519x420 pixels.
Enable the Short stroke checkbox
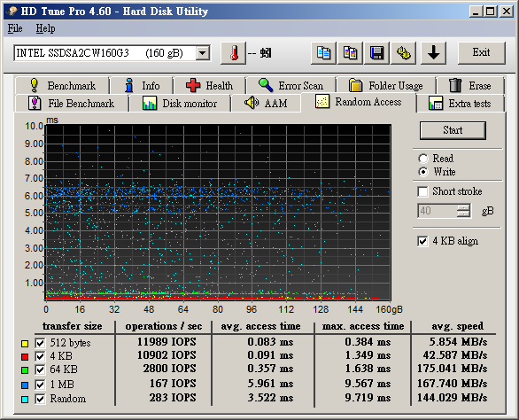coord(422,191)
